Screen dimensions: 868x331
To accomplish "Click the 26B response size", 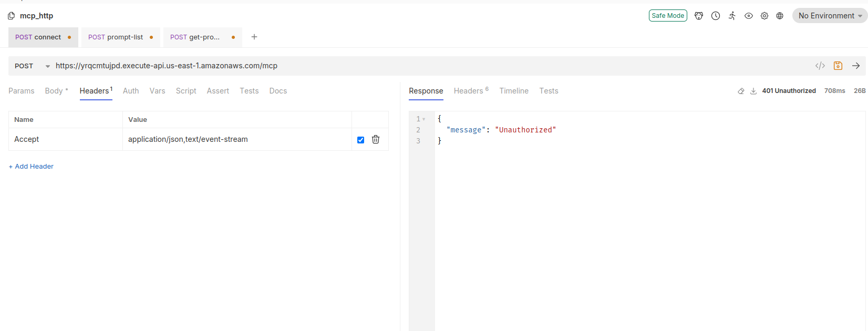I will [860, 91].
